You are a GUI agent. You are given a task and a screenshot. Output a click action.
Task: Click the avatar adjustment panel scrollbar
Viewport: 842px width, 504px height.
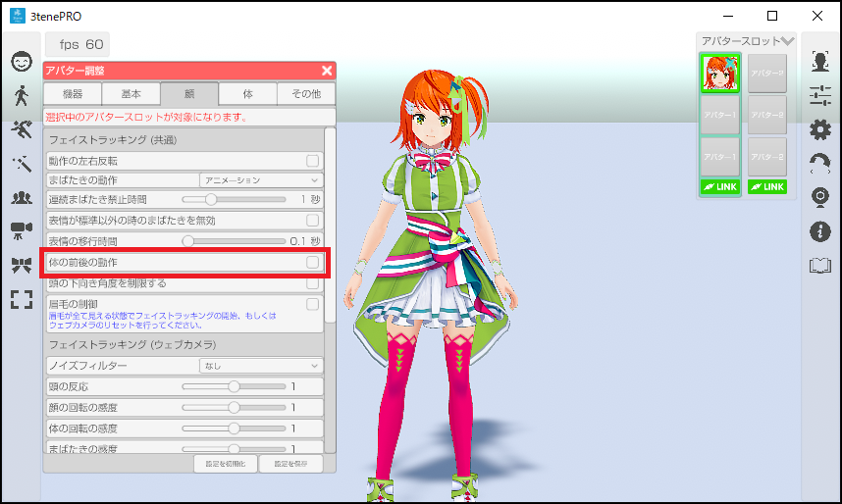(331, 226)
